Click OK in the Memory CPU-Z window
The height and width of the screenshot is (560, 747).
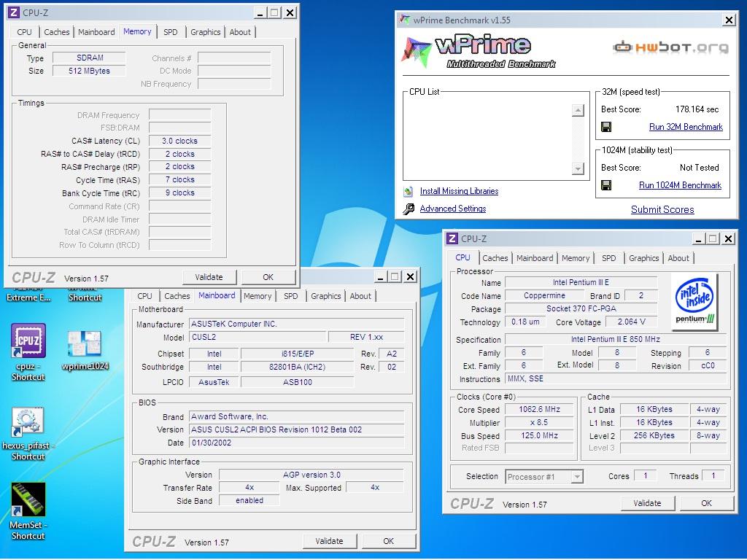coord(268,277)
